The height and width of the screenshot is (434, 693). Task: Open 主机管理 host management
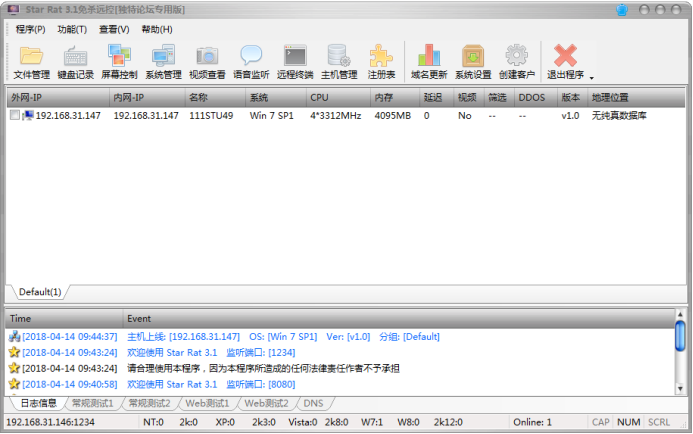pos(339,62)
